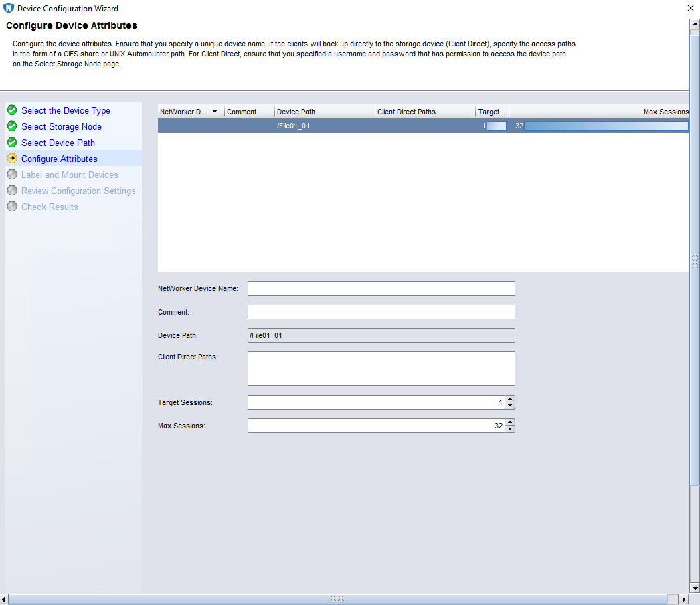Image resolution: width=700 pixels, height=605 pixels.
Task: Click the Max Sessions progress bar in table row
Action: click(606, 126)
